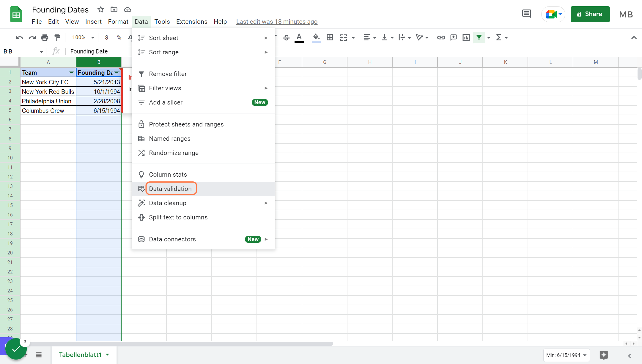Select Remove filter menu entry
Screen dimensions: 642x364
tap(203, 74)
